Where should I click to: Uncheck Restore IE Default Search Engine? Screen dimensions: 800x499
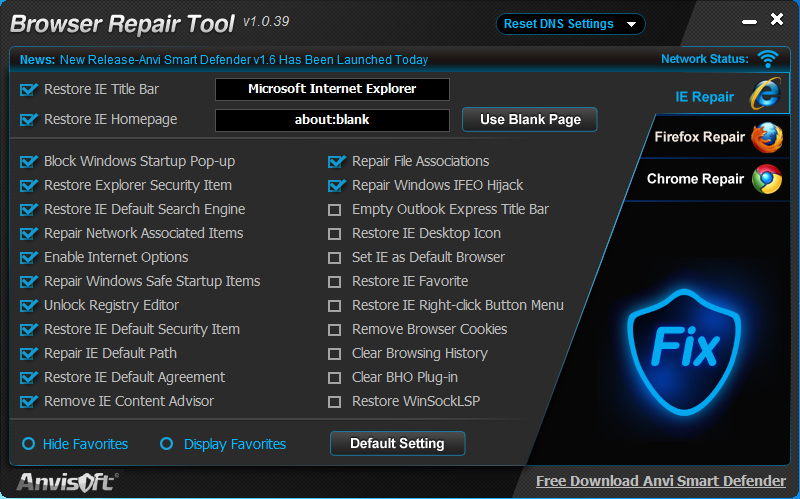(29, 210)
